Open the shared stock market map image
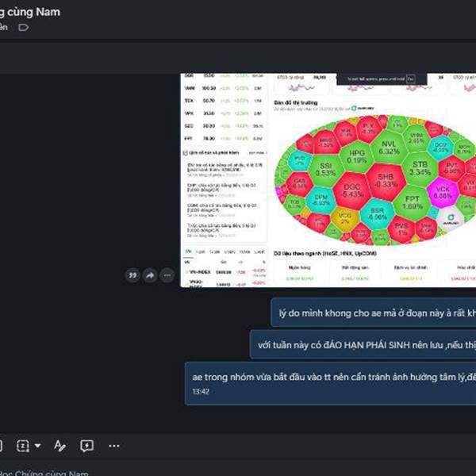Image resolution: width=476 pixels, height=476 pixels. [x=328, y=180]
